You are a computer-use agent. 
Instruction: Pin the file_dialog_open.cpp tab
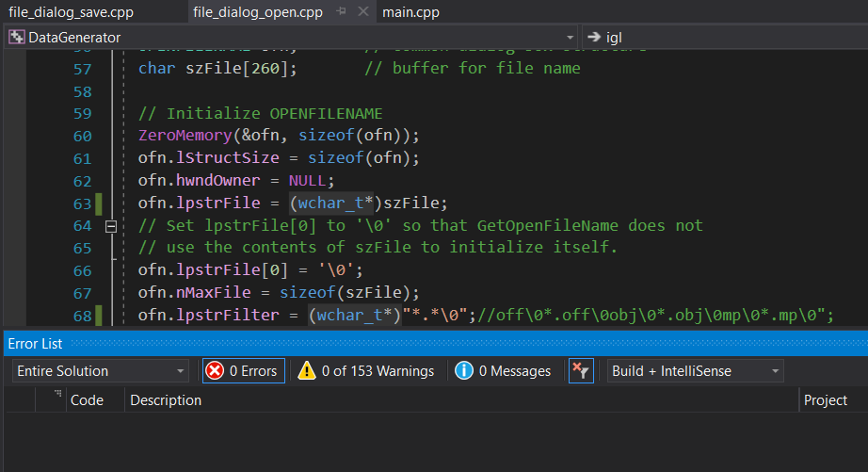coord(341,11)
